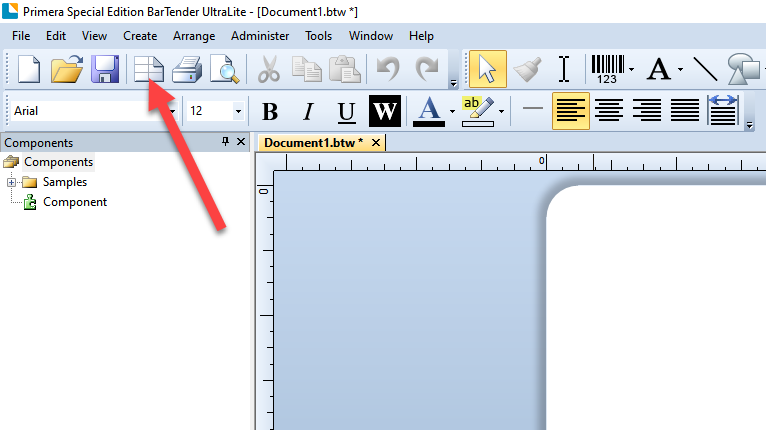Click the Text object tool A
Image resolution: width=766 pixels, height=430 pixels.
point(659,69)
